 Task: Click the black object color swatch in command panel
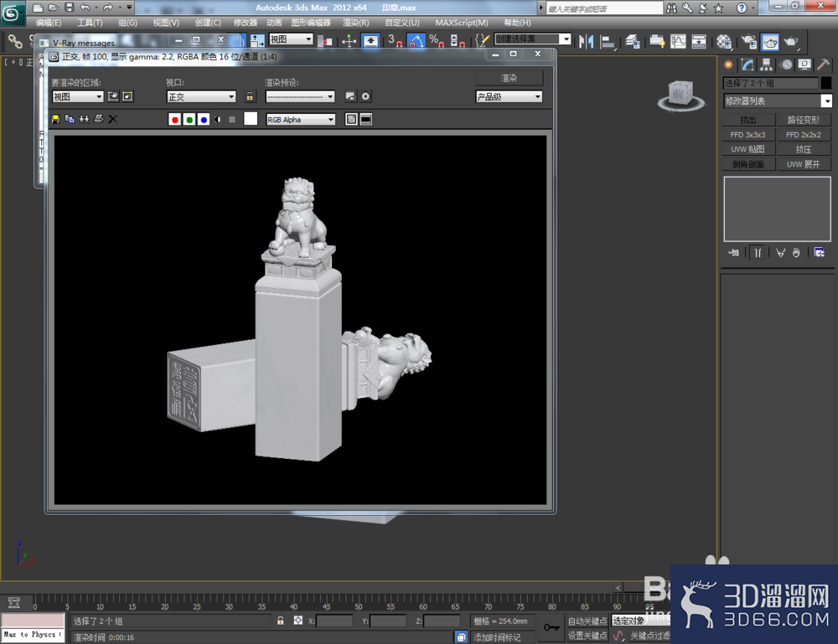coord(826,83)
